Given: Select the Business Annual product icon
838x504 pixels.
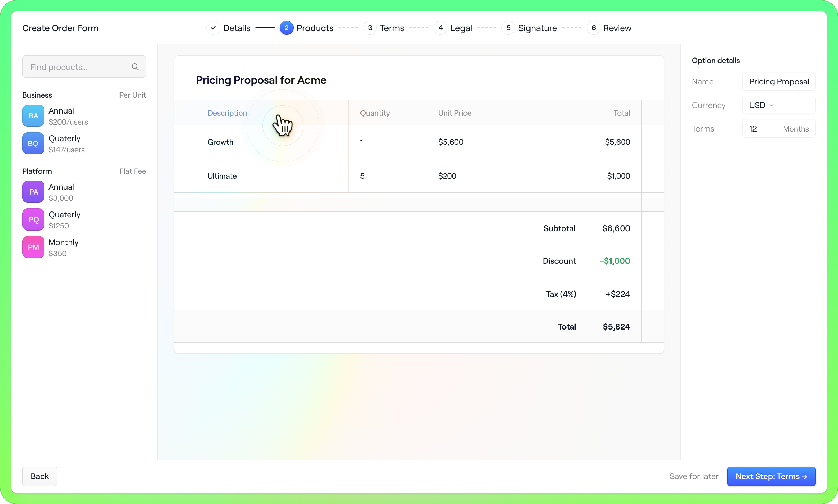Looking at the screenshot, I should (x=33, y=116).
